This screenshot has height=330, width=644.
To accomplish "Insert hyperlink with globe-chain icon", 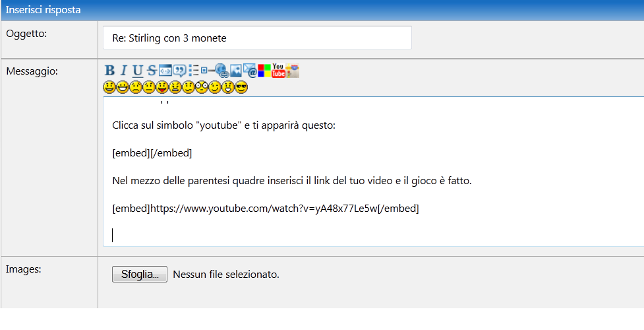I will [x=221, y=71].
